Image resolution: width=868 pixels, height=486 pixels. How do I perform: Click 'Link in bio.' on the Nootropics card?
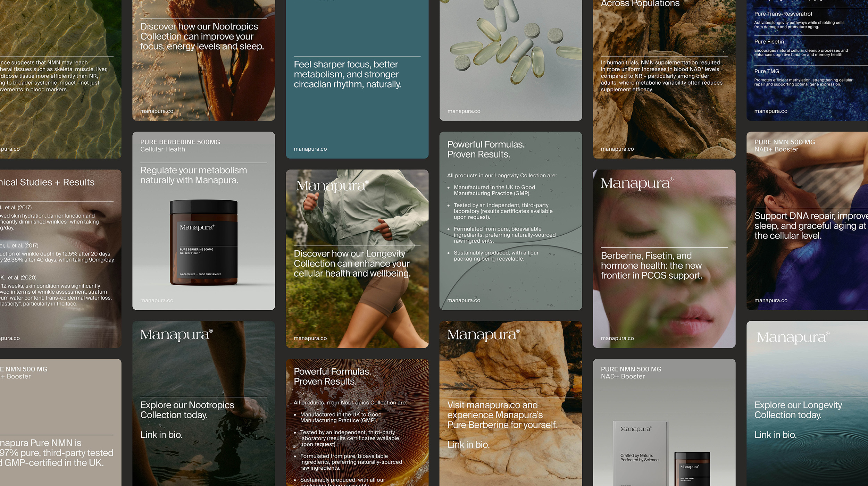tap(161, 435)
